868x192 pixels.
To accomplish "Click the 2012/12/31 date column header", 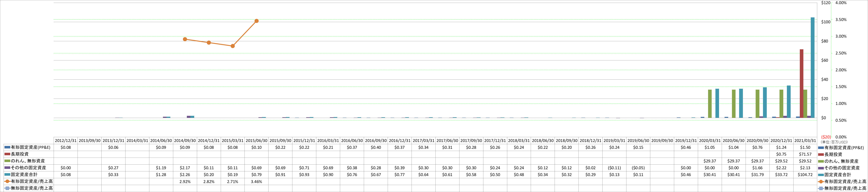I will click(x=66, y=141).
